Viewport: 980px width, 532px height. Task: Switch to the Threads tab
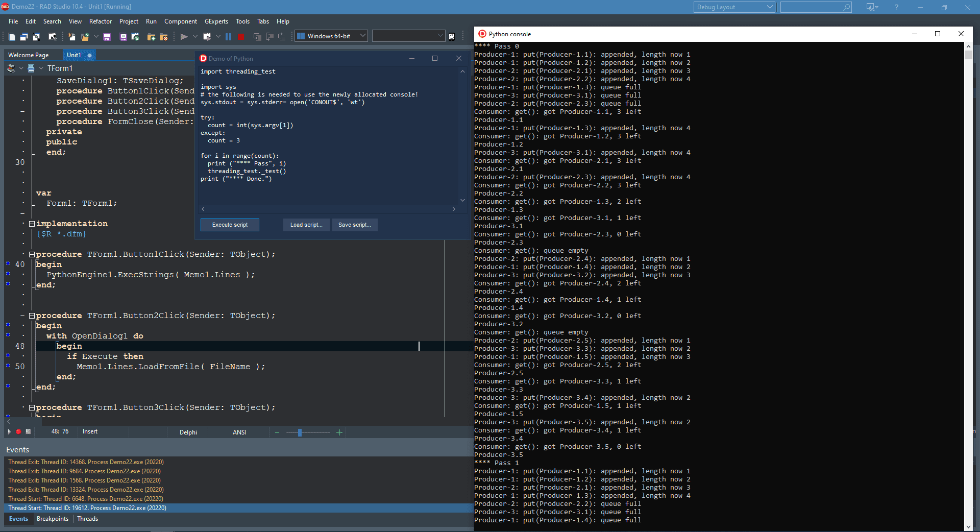87,519
